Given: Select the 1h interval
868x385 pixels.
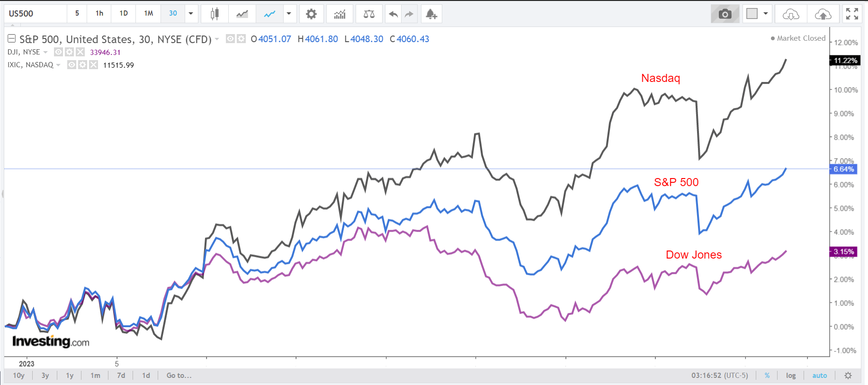Looking at the screenshot, I should pyautogui.click(x=99, y=14).
